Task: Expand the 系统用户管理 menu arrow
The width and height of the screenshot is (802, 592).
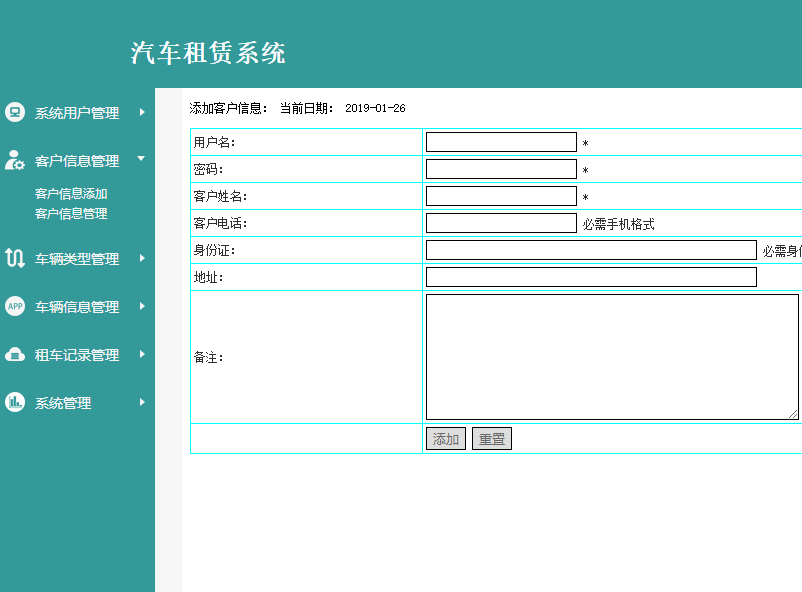Action: pos(142,112)
